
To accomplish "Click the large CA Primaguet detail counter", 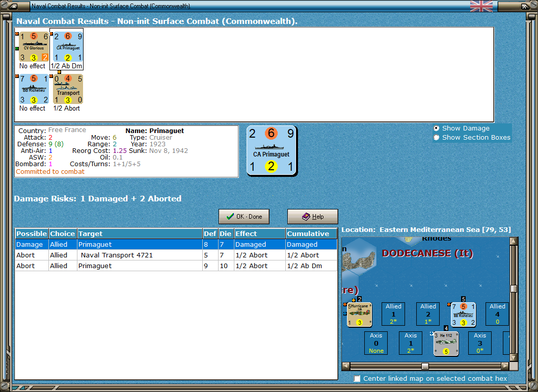I will tap(272, 150).
